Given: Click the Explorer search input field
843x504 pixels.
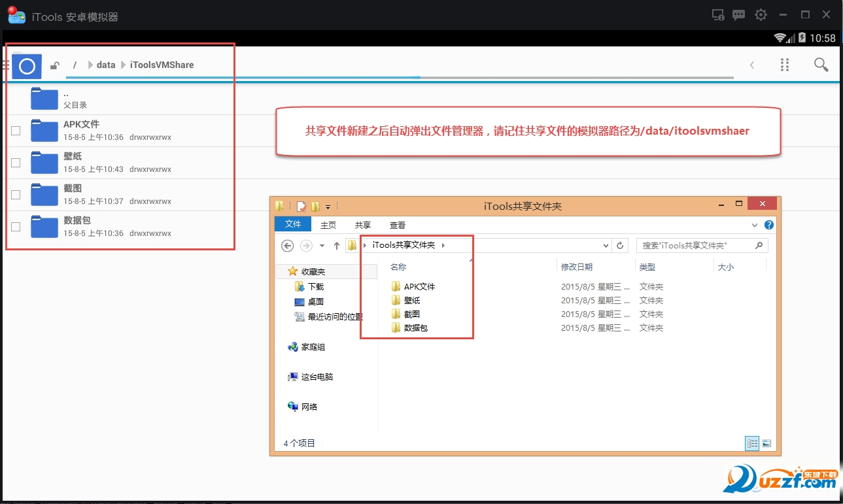Looking at the screenshot, I should pos(702,246).
